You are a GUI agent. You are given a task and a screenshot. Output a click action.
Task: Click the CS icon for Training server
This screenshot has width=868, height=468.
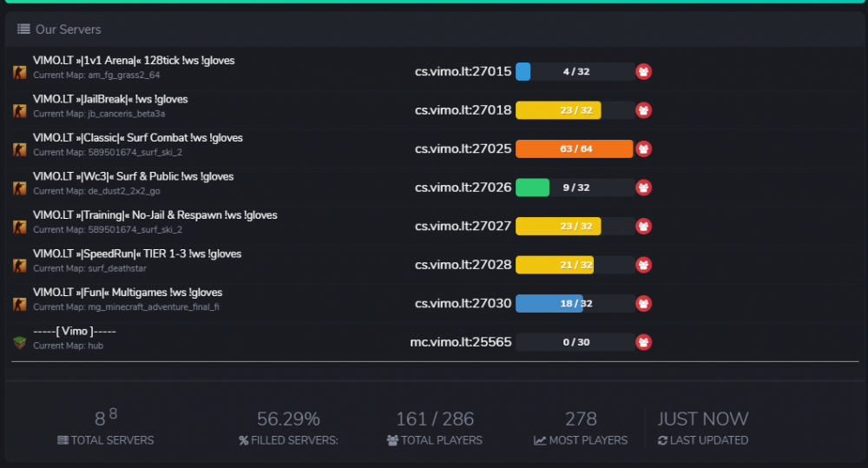click(20, 227)
